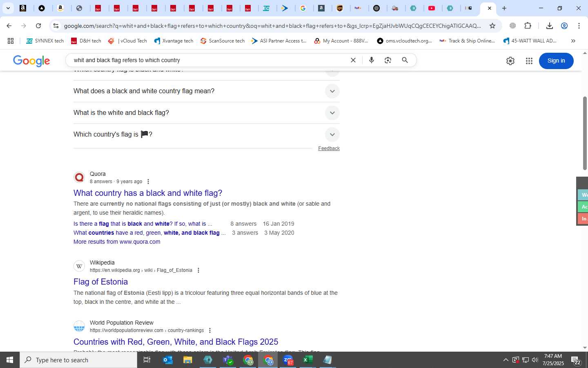Image resolution: width=588 pixels, height=368 pixels.
Task: Reload the current page
Action: [x=38, y=26]
